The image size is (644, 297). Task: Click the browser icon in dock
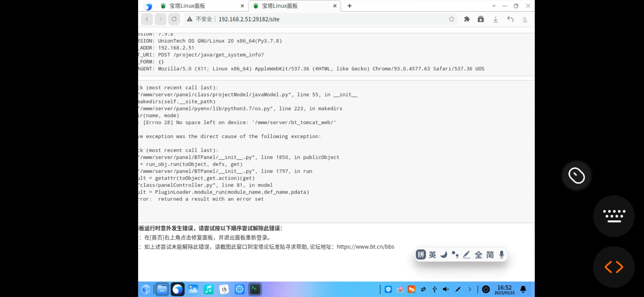pos(177,289)
